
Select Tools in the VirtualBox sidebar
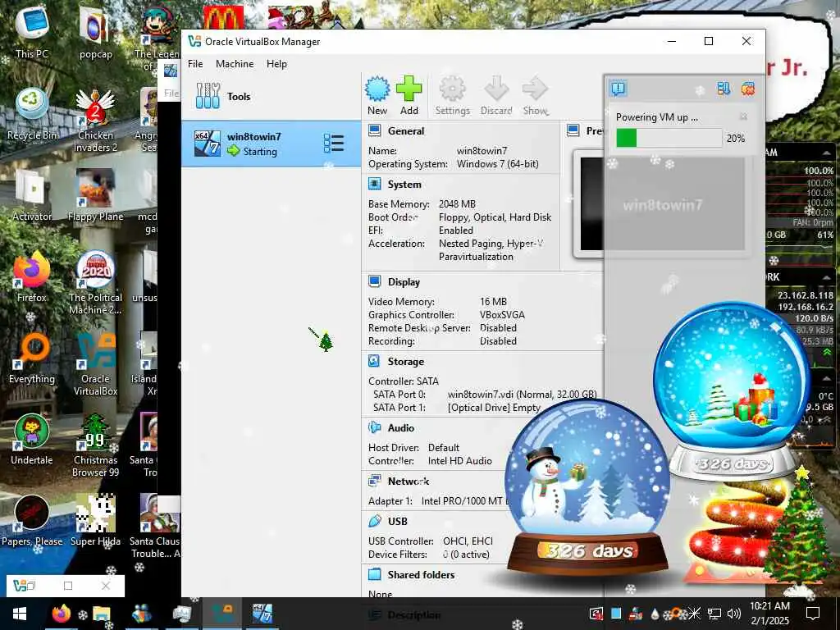(271, 97)
